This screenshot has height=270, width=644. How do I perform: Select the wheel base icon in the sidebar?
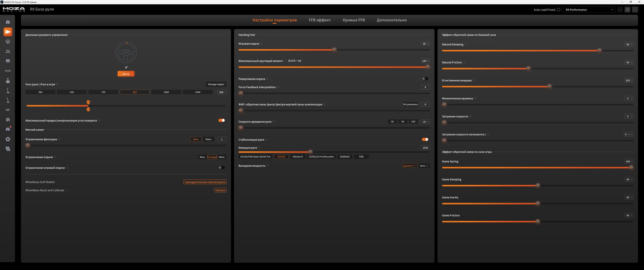point(8,32)
